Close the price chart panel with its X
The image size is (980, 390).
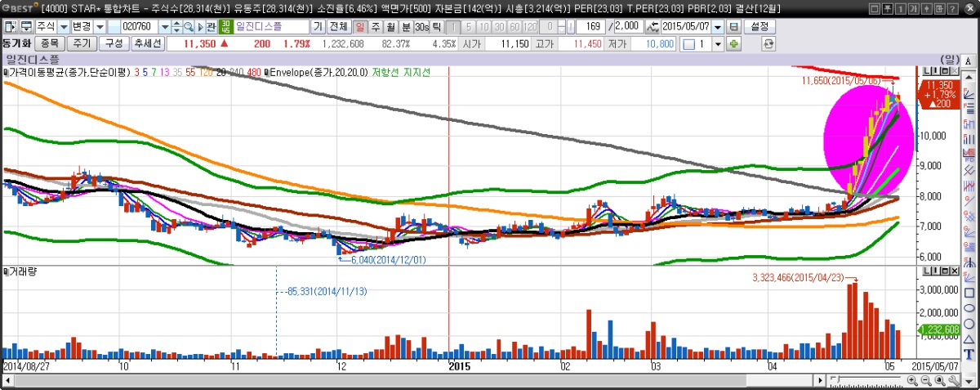coord(955,71)
